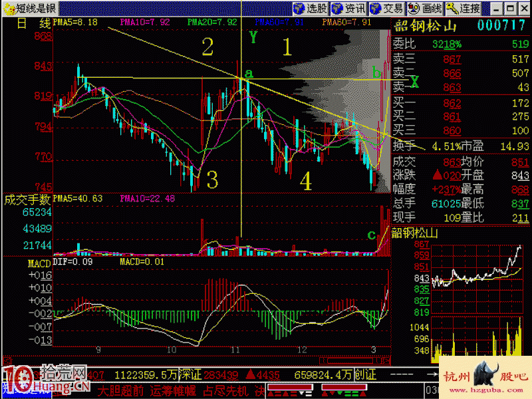Click the 深证 index value 283439
532x399 pixels.
pyautogui.click(x=221, y=375)
